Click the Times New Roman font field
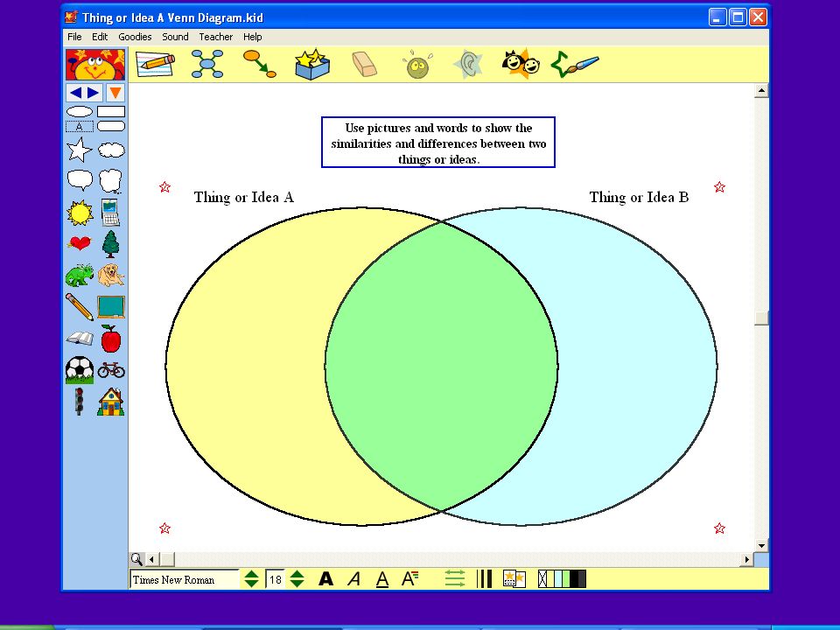 click(x=185, y=579)
